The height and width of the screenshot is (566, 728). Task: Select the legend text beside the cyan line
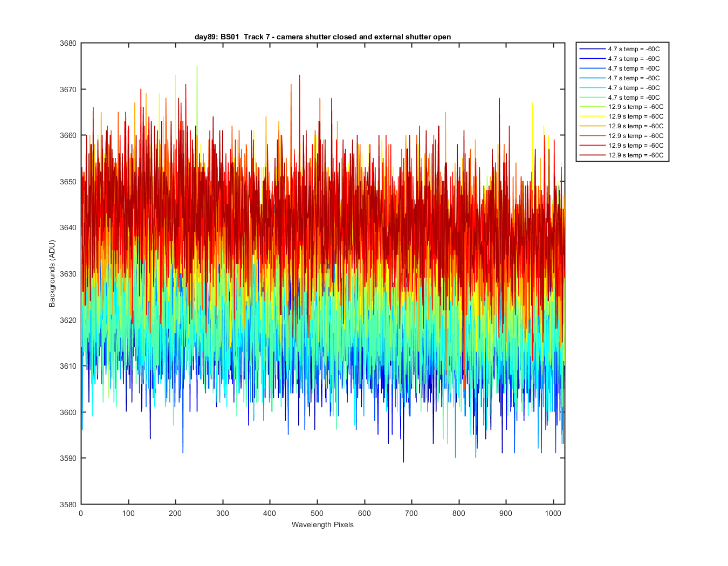tap(634, 88)
